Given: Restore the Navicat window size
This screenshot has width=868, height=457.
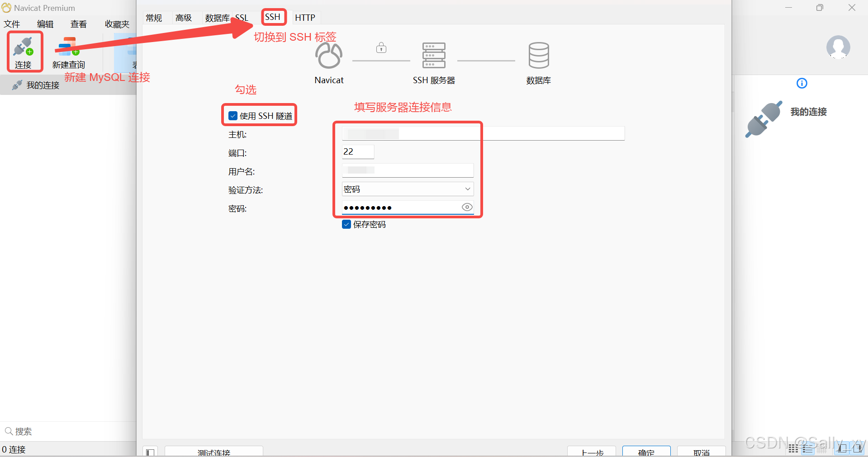Looking at the screenshot, I should point(820,8).
